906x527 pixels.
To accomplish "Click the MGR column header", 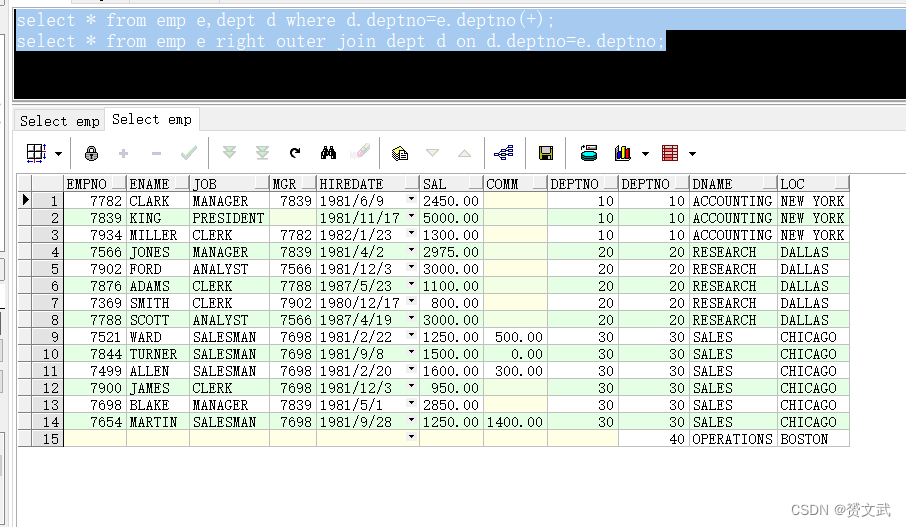I will click(292, 184).
